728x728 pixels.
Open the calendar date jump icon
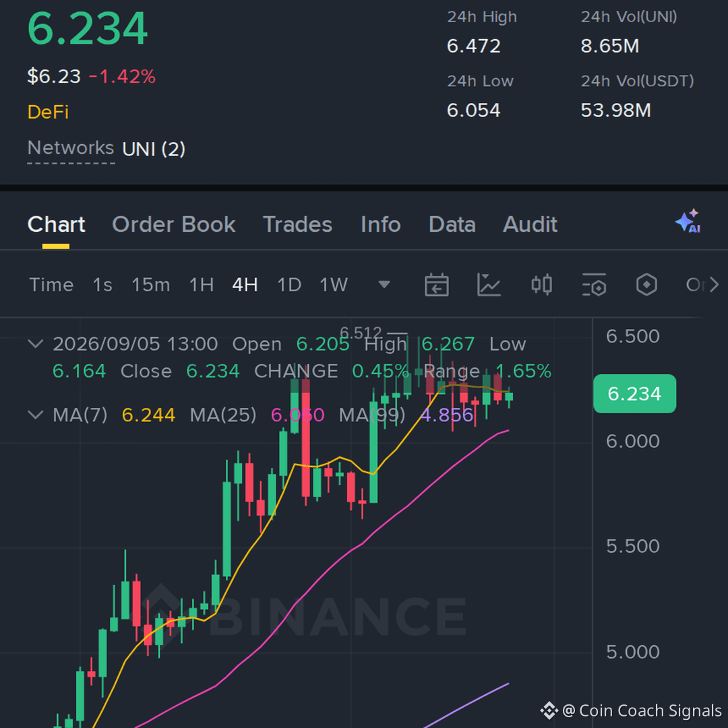pyautogui.click(x=436, y=284)
